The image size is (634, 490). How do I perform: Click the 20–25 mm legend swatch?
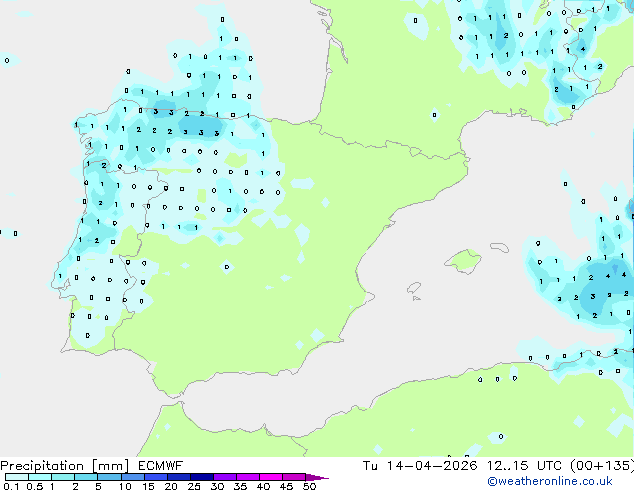click(178, 477)
